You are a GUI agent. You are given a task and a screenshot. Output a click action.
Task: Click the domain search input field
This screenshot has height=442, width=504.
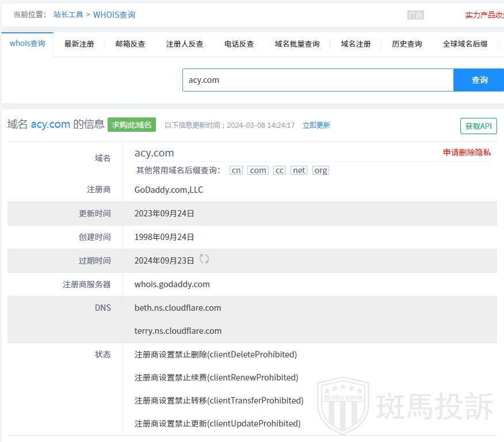[318, 80]
